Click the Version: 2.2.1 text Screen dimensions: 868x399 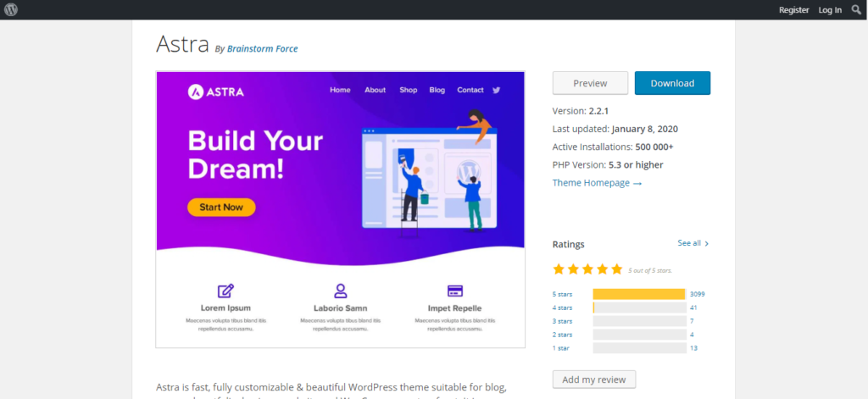(580, 111)
